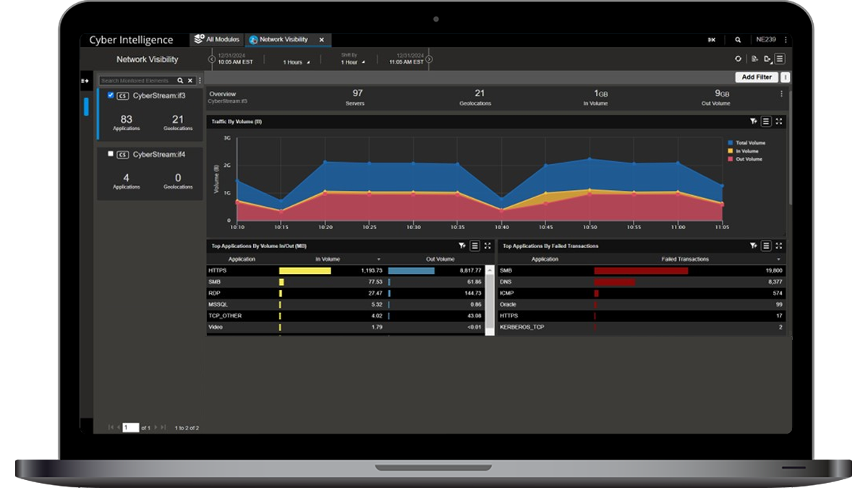This screenshot has width=868, height=488.
Task: Select the Network Visibility tab
Action: [283, 40]
